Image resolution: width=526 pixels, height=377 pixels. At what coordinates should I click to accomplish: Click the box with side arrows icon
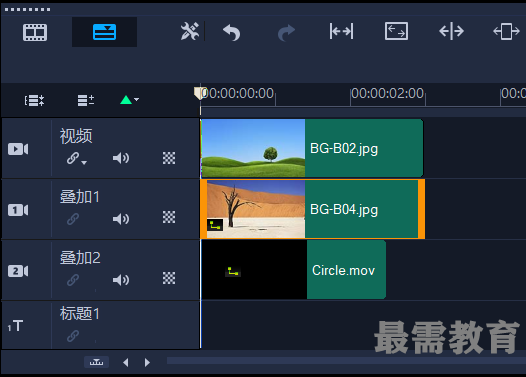pos(506,32)
